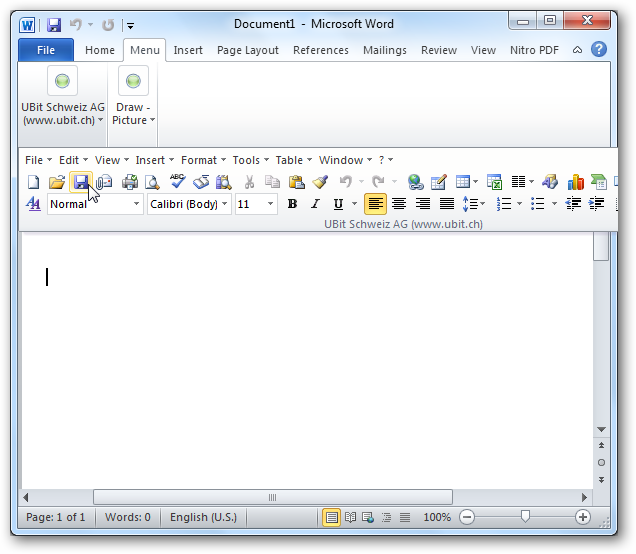Switch to Full Screen Reading view

point(350,517)
